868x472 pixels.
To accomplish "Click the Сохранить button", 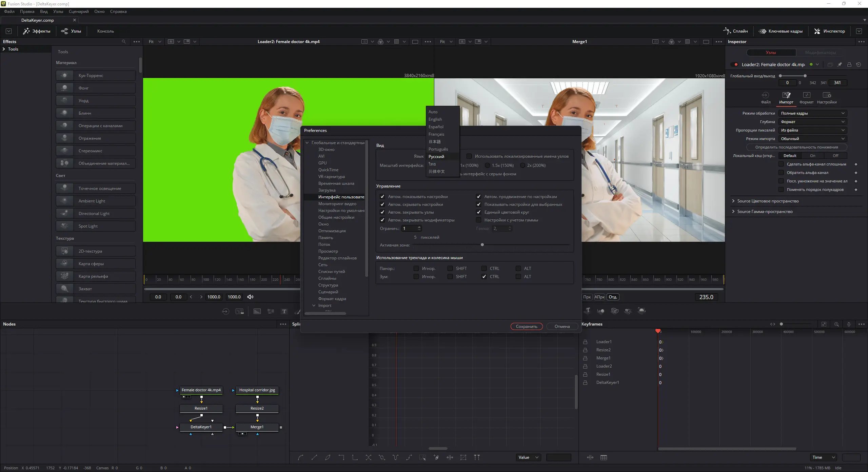I will point(526,327).
